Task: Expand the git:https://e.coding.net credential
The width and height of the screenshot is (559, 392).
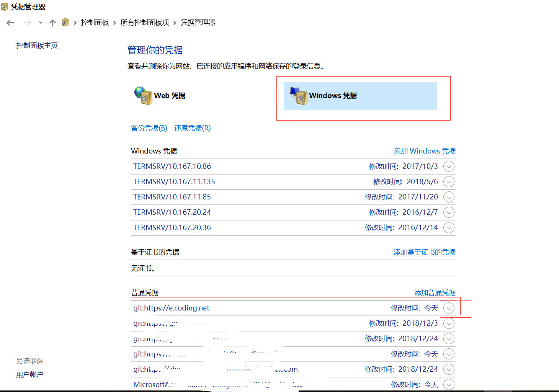Action: pyautogui.click(x=449, y=307)
